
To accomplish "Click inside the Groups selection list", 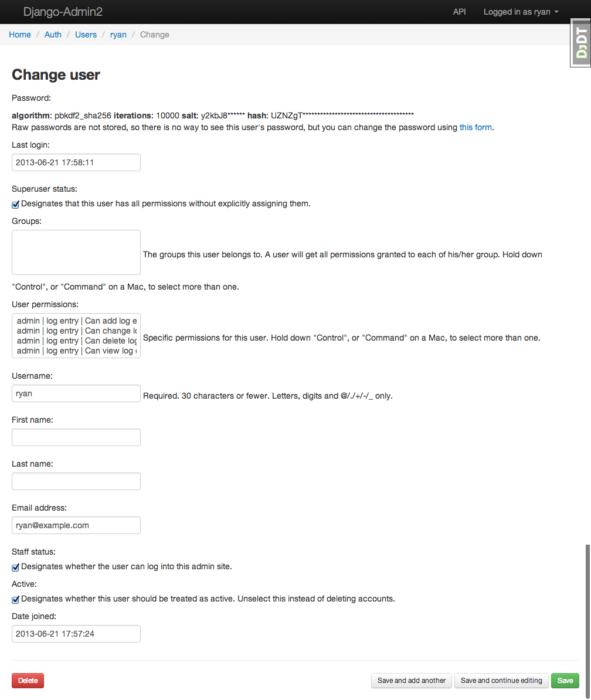I will (76, 252).
